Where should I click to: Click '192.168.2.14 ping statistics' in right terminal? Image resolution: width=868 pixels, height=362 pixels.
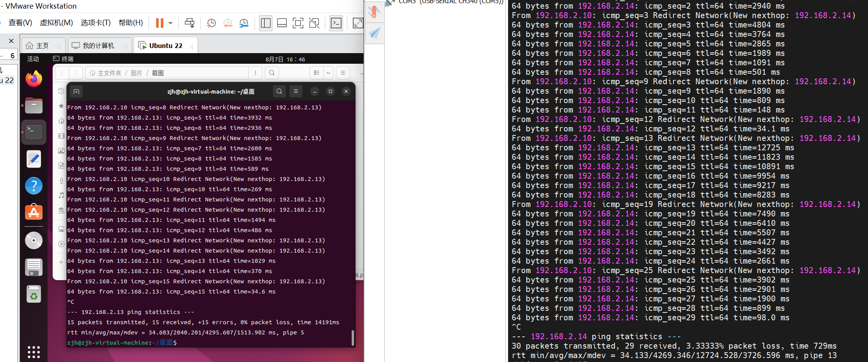tap(596, 336)
